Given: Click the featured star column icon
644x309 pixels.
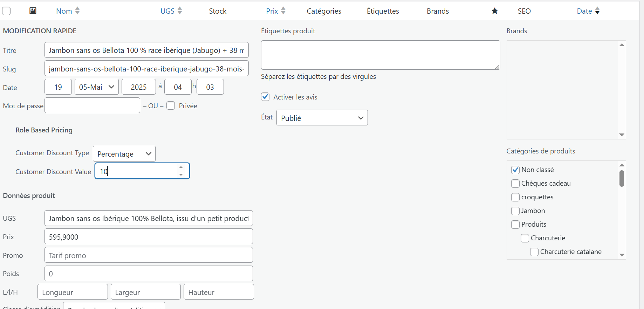Looking at the screenshot, I should [x=494, y=11].
